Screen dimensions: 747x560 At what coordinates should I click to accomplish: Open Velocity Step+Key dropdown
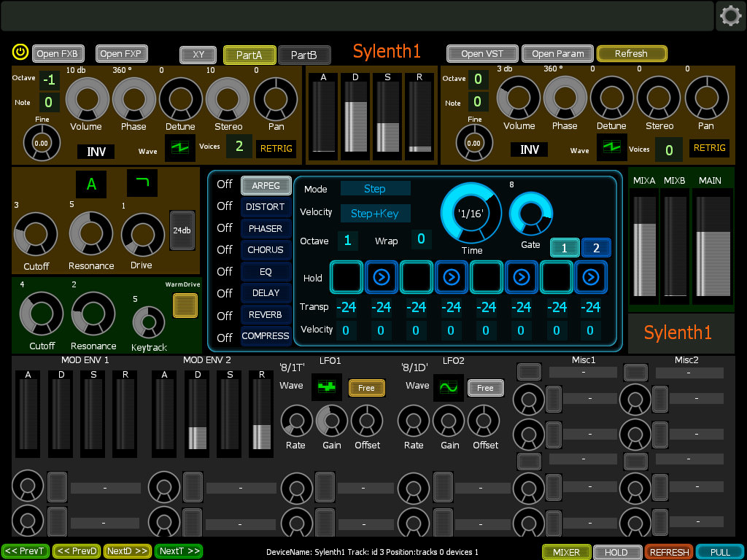click(x=376, y=214)
